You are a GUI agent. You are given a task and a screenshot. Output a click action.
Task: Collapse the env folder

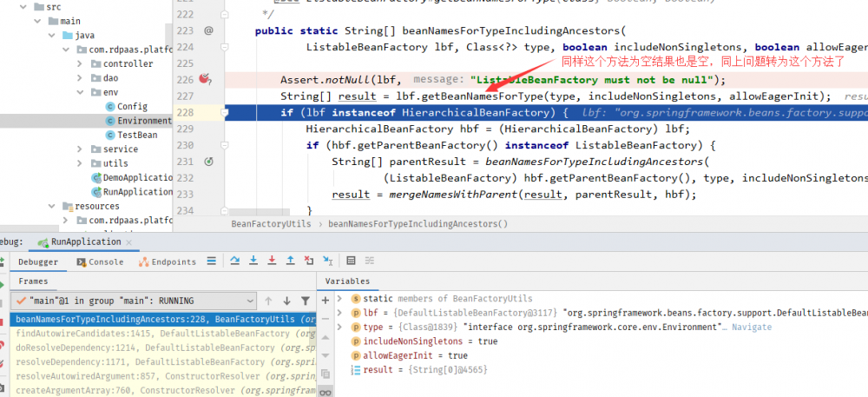(79, 92)
